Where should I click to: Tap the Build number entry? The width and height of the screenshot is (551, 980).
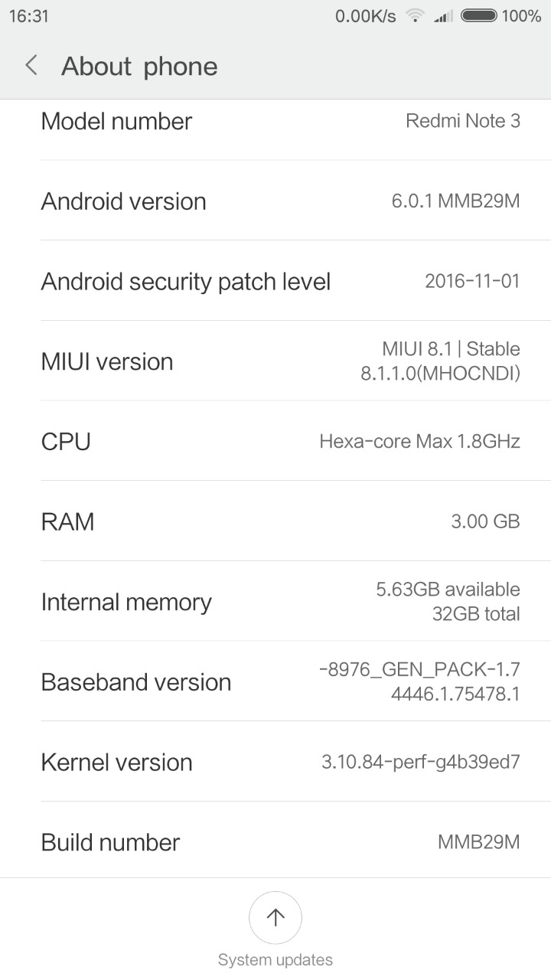point(275,842)
